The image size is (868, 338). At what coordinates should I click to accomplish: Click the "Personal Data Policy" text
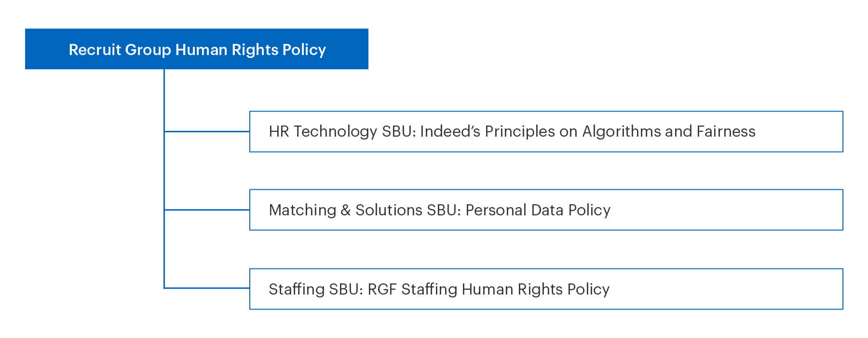coord(538,210)
